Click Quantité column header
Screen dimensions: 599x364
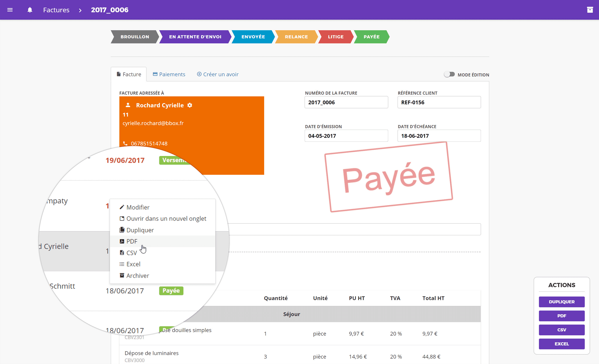(276, 298)
